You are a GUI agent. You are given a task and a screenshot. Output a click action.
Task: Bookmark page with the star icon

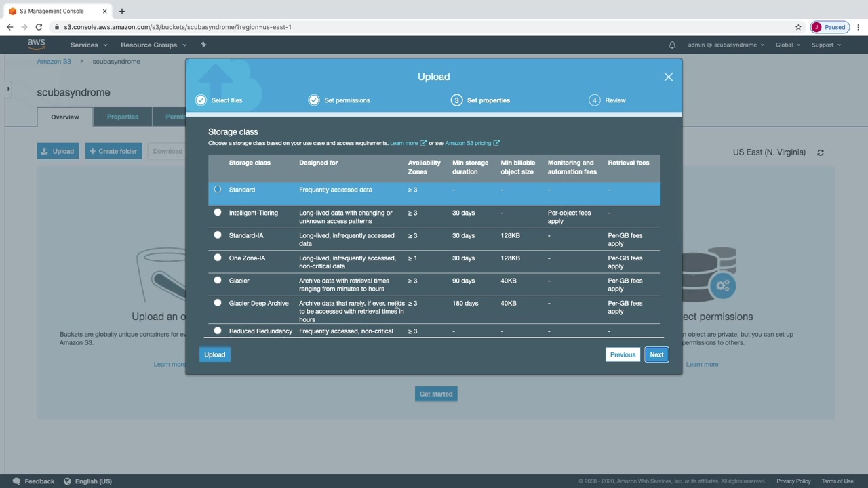pos(798,27)
